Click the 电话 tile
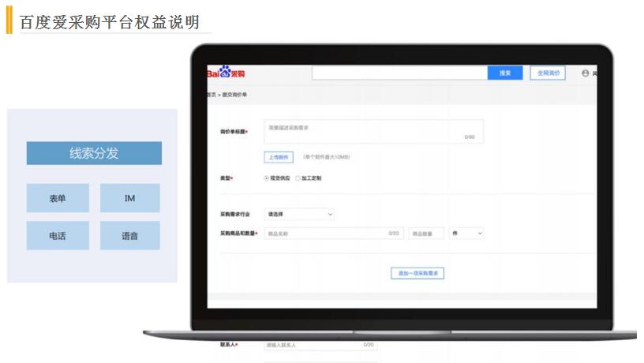Image resolution: width=644 pixels, height=363 pixels. (x=58, y=236)
